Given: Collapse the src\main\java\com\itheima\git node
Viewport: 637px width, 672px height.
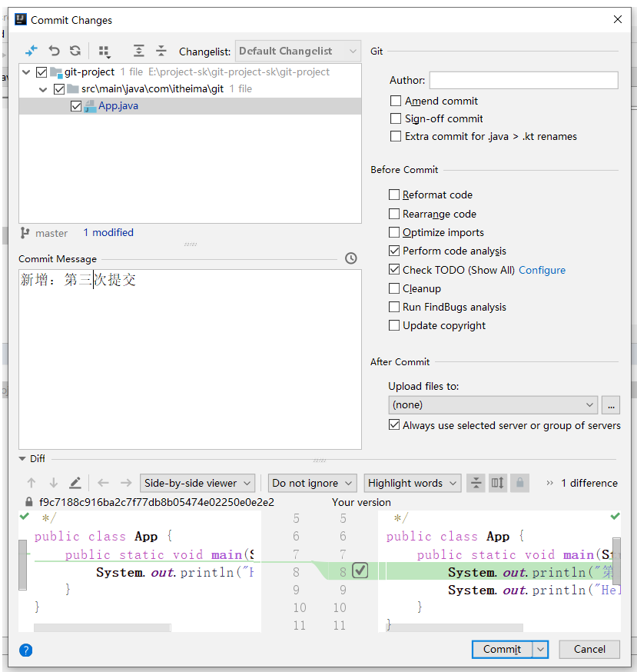Looking at the screenshot, I should (43, 89).
